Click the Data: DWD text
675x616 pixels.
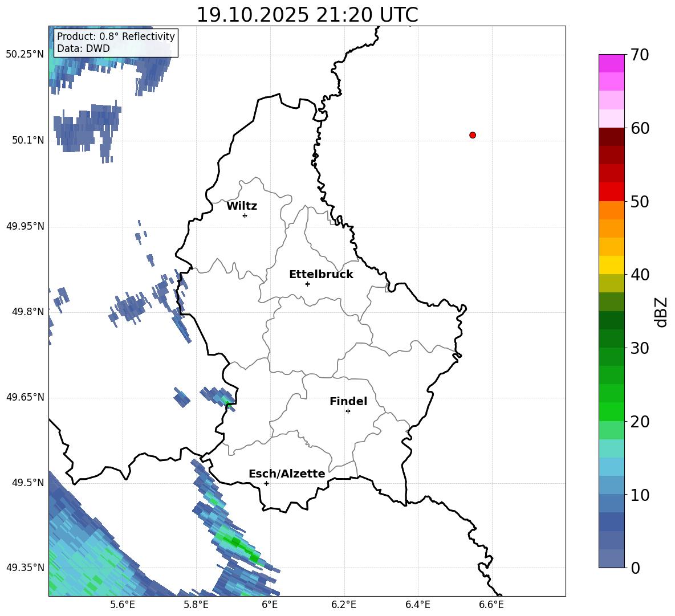coord(83,48)
